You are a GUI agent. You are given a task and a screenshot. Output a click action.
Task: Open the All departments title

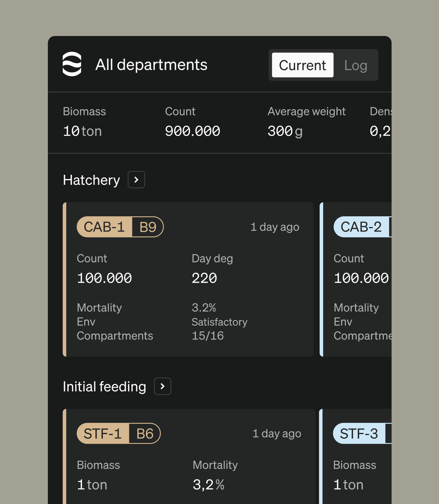coord(151,65)
